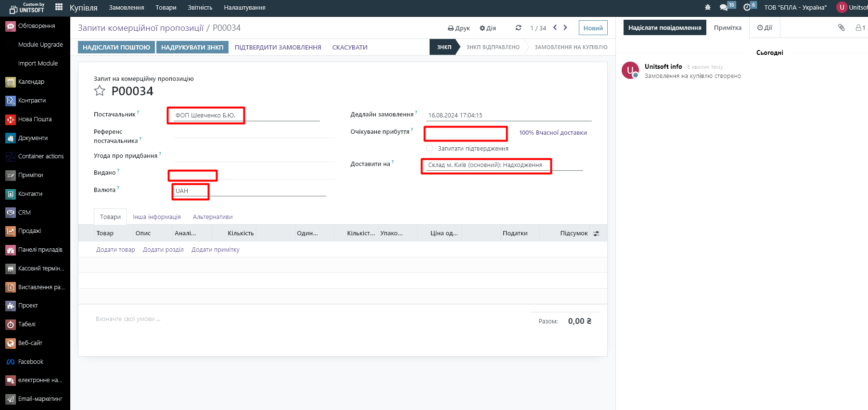Open Нова Пошта app in sidebar
This screenshot has width=868, height=410.
click(x=35, y=119)
